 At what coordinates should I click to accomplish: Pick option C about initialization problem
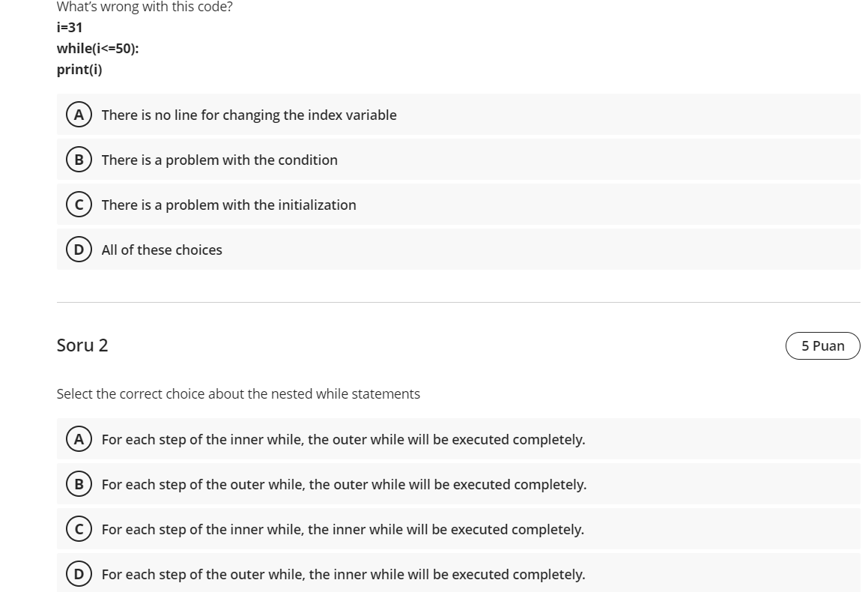point(228,205)
